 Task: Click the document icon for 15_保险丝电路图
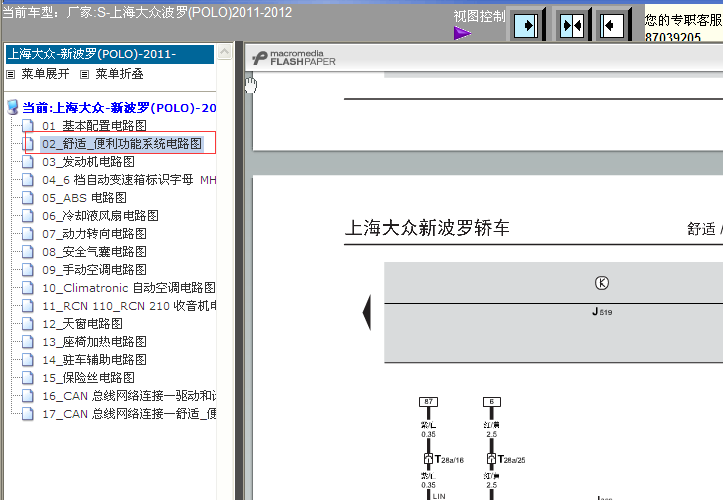coord(28,377)
